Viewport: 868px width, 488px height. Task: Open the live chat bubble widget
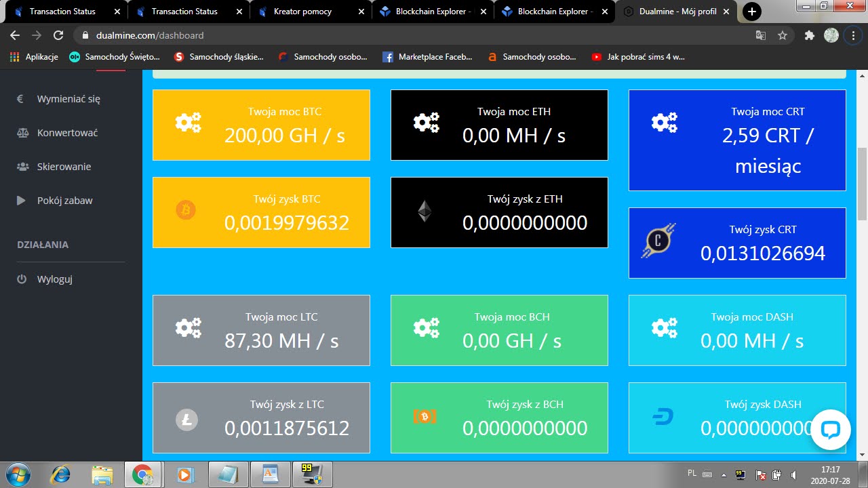[x=831, y=430]
